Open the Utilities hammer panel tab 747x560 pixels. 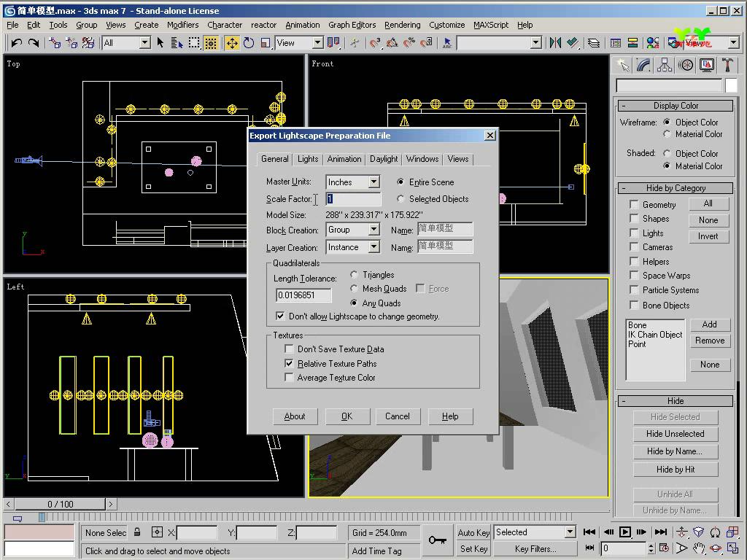(727, 65)
